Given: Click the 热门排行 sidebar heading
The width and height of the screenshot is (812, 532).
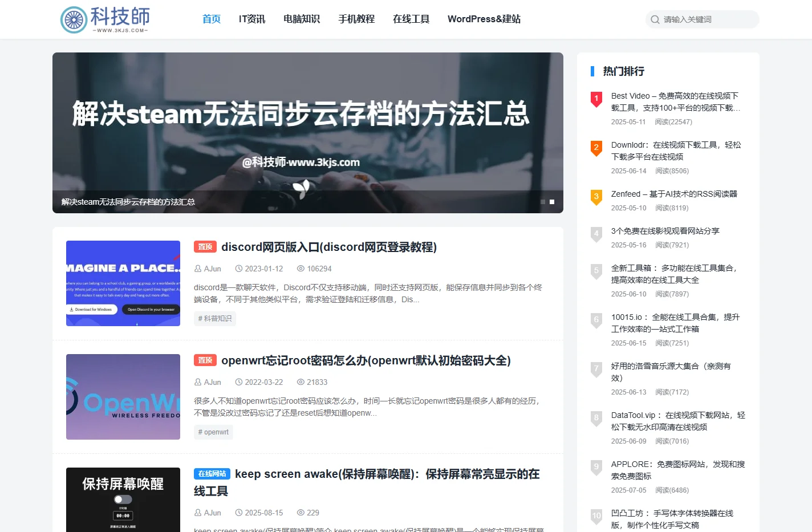Looking at the screenshot, I should point(624,71).
